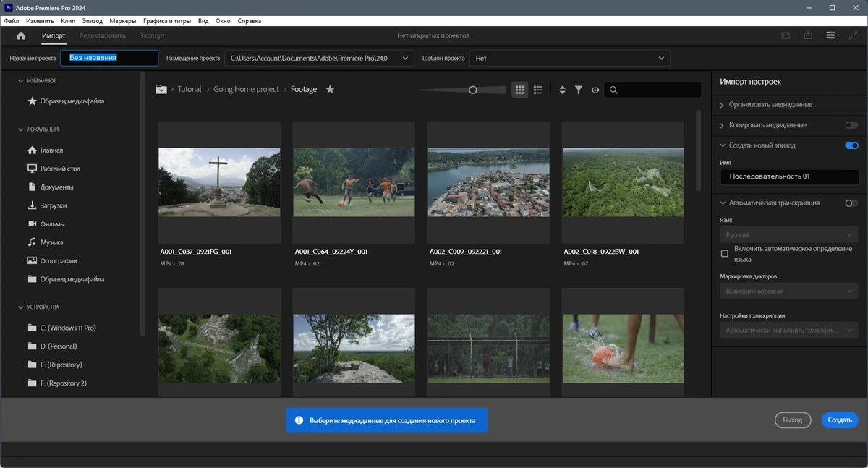Collapse Создать новый эпизод section
This screenshot has height=468, width=868.
click(x=722, y=145)
